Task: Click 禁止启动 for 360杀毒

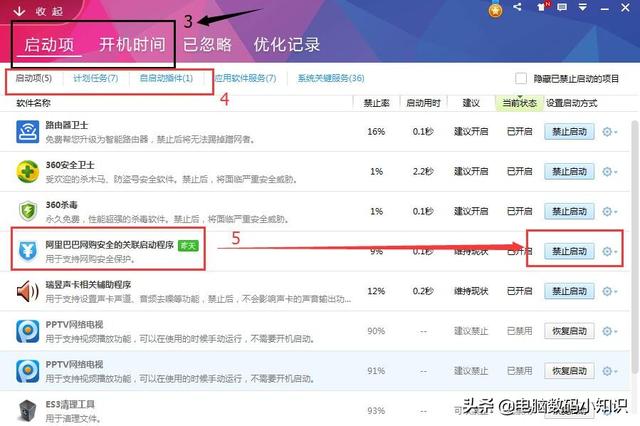Action: (x=569, y=211)
